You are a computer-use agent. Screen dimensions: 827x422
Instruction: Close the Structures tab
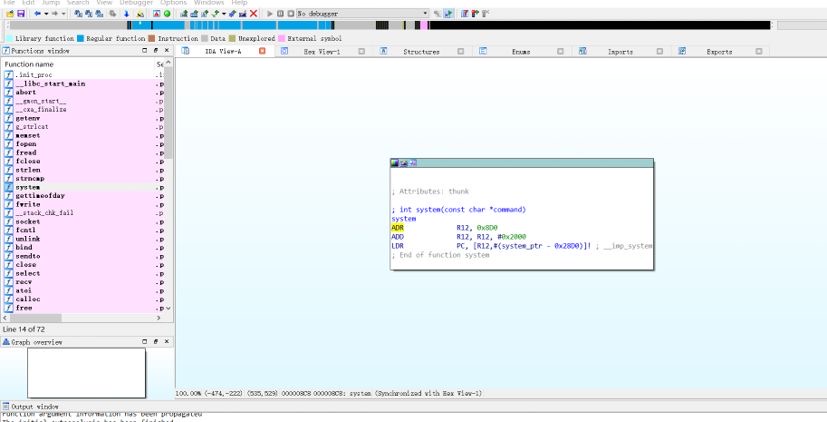[x=460, y=51]
